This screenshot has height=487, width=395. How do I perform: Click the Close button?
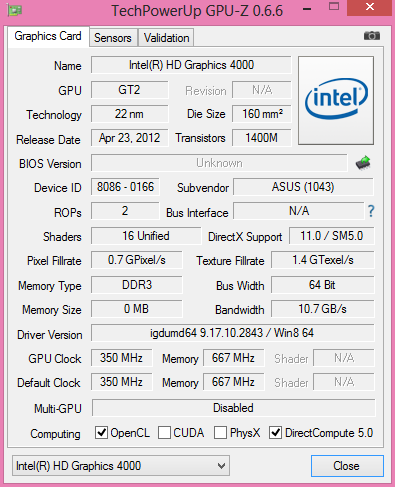click(347, 466)
